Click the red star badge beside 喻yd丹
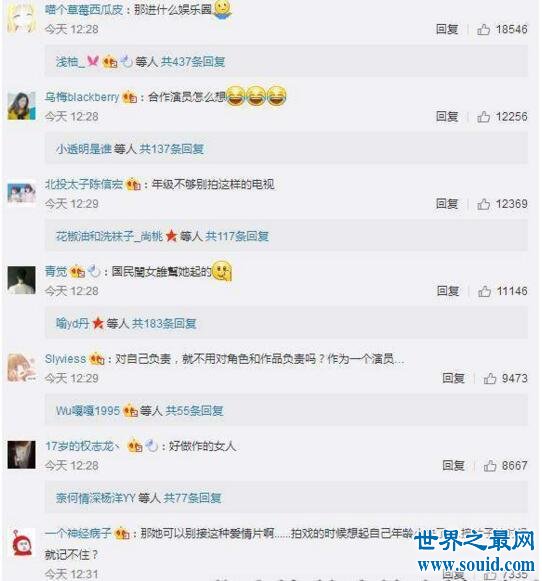The width and height of the screenshot is (542, 581). [98, 323]
